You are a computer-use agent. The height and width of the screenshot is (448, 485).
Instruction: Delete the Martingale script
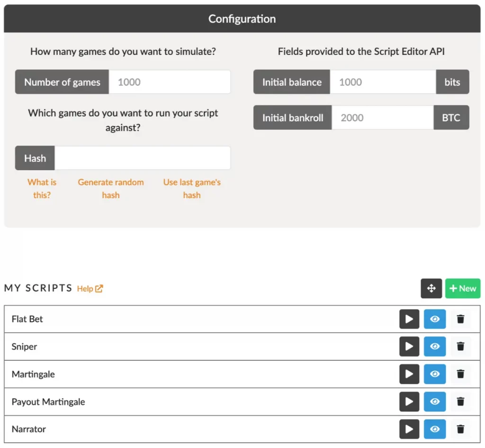click(460, 374)
